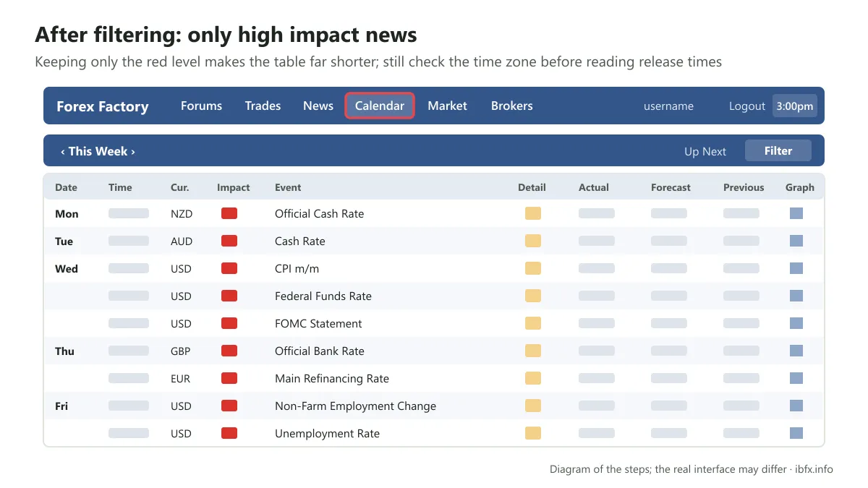This screenshot has width=868, height=488.
Task: Open detail folder for Unemployment Rate
Action: point(533,433)
